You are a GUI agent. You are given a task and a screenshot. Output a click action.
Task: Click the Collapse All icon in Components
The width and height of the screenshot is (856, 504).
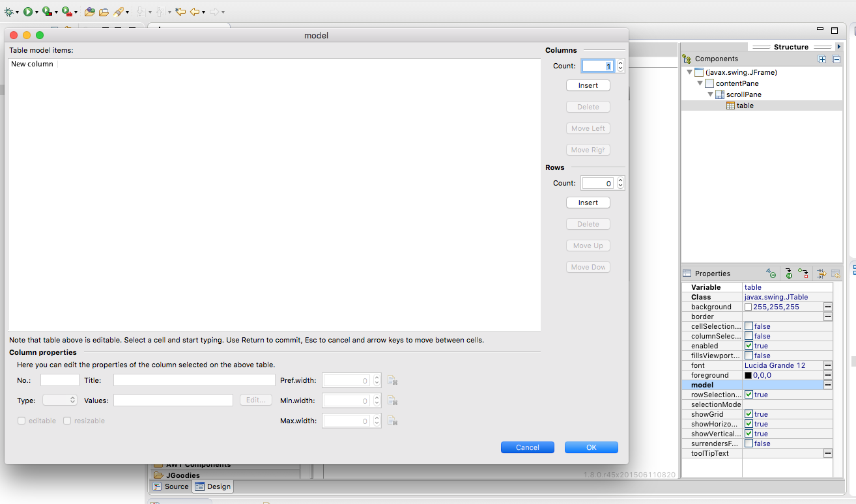click(836, 59)
